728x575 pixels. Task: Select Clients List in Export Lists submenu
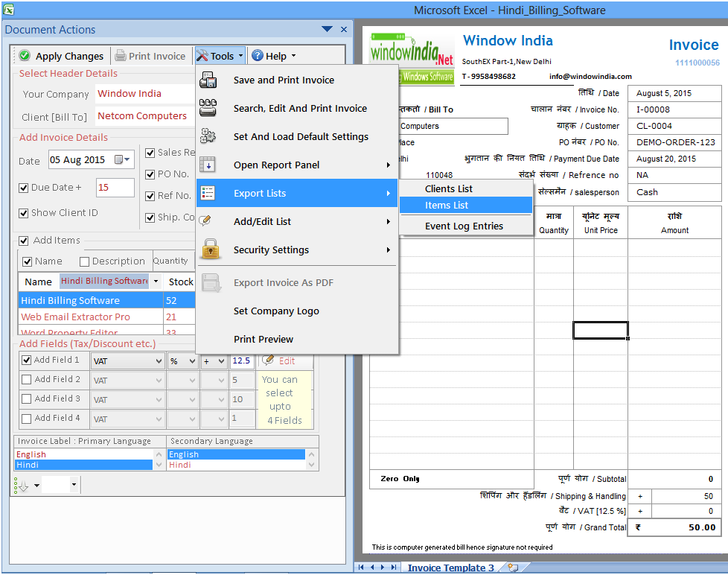[466, 188]
